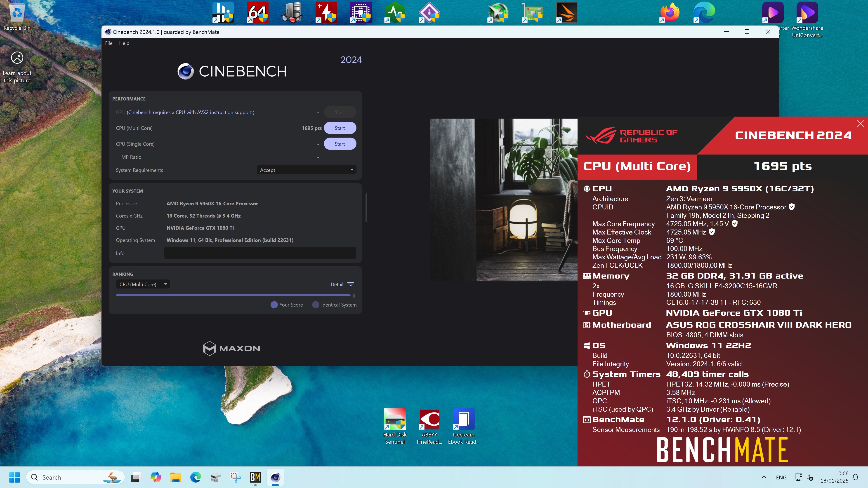Close the BenchMate result overlay
The width and height of the screenshot is (868, 488).
[860, 124]
